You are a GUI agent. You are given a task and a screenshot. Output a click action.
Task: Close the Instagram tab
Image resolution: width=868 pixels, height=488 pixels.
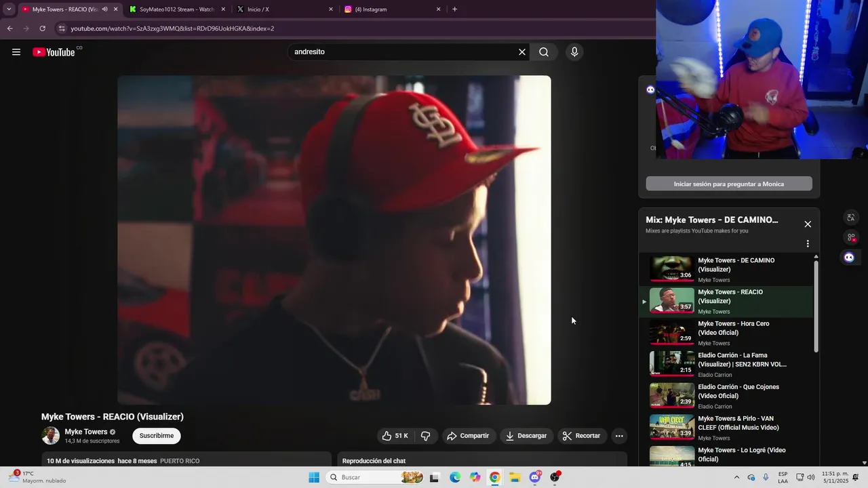pos(438,9)
